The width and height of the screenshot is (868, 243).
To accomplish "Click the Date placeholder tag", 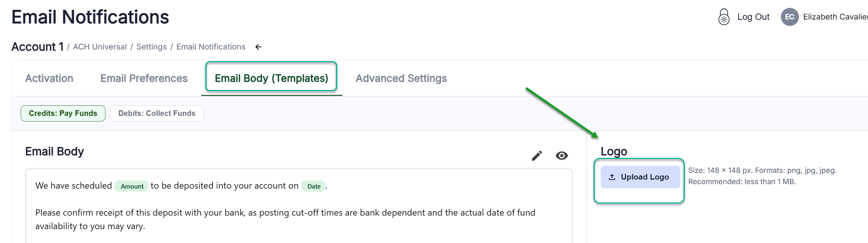I will [313, 186].
